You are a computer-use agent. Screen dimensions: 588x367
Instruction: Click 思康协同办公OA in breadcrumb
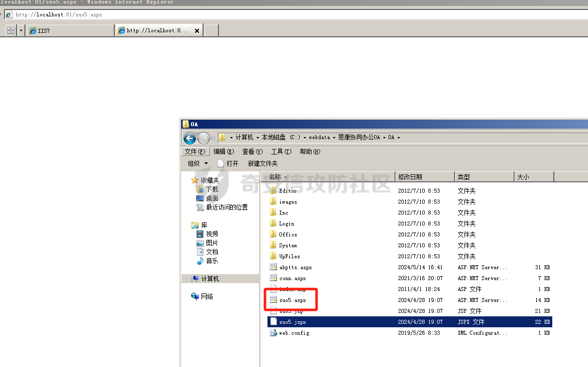point(359,138)
